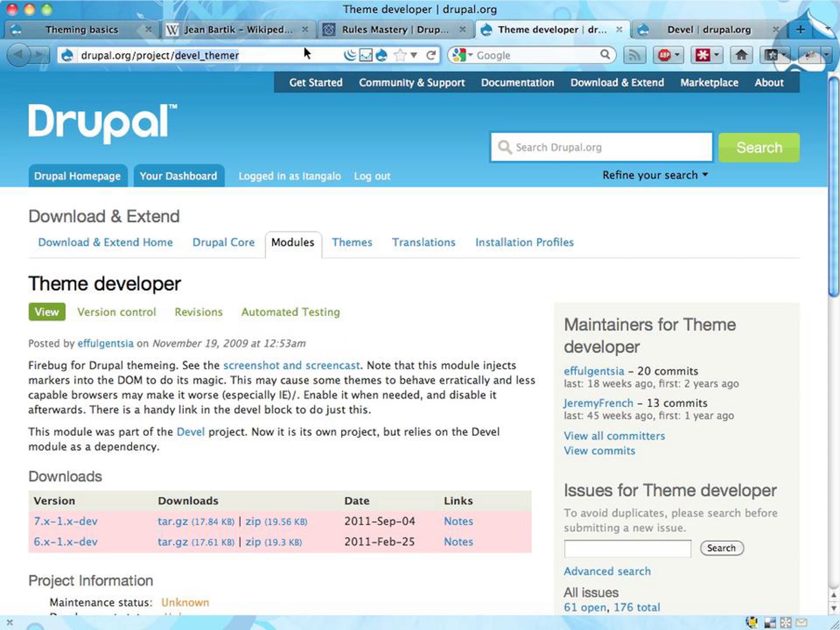Reload the page with the refresh icon
The width and height of the screenshot is (840, 630).
coord(430,55)
